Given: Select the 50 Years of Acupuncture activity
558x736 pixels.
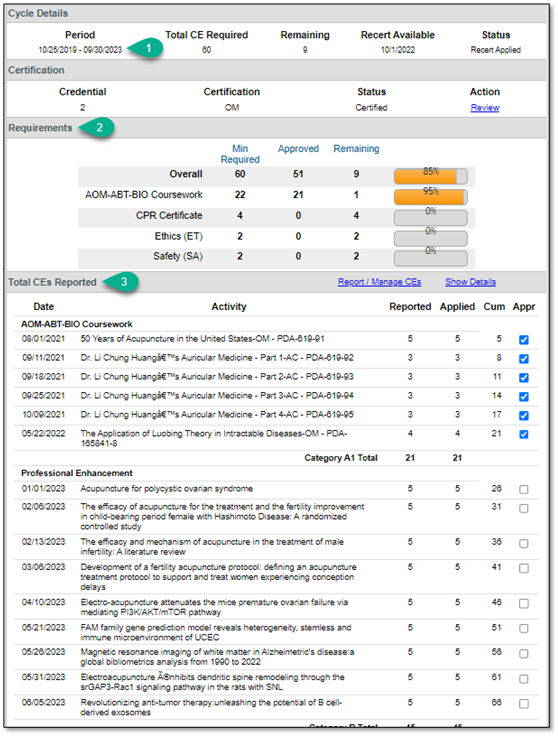Looking at the screenshot, I should (x=202, y=339).
